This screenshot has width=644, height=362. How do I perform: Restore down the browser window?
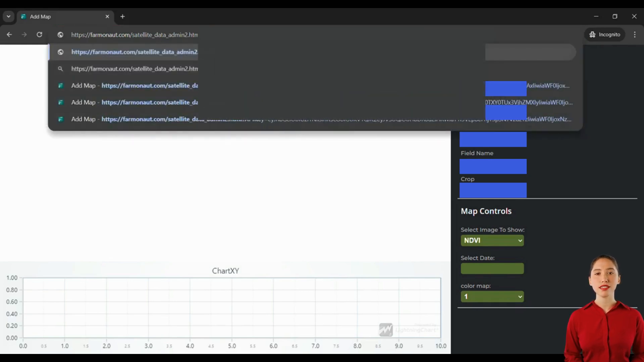click(615, 16)
